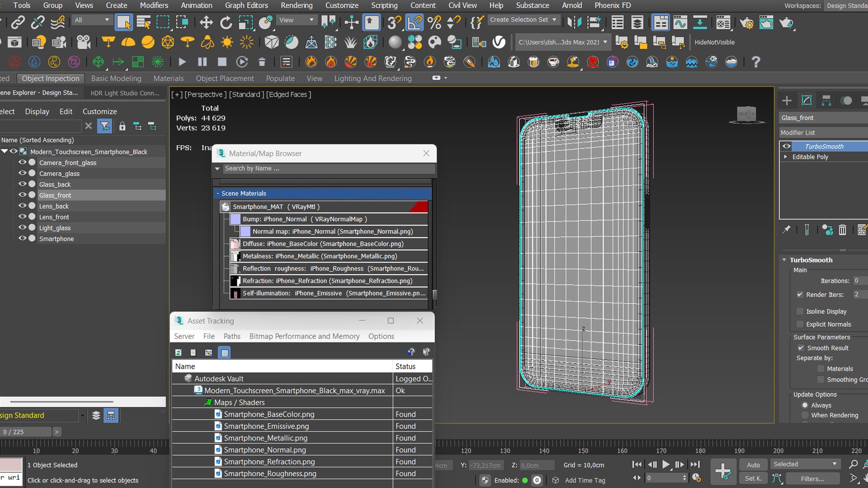Enable Isoline Display
This screenshot has width=868, height=488.
pos(800,311)
